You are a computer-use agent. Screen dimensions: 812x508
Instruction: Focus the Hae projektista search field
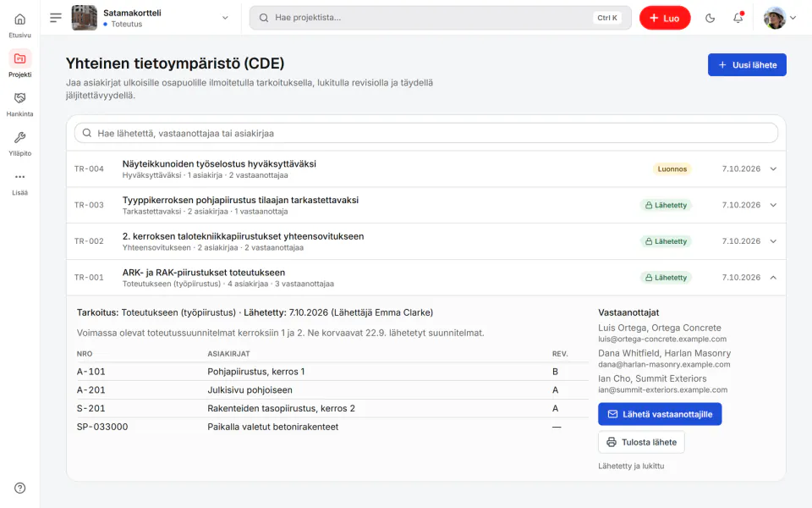[x=440, y=18]
